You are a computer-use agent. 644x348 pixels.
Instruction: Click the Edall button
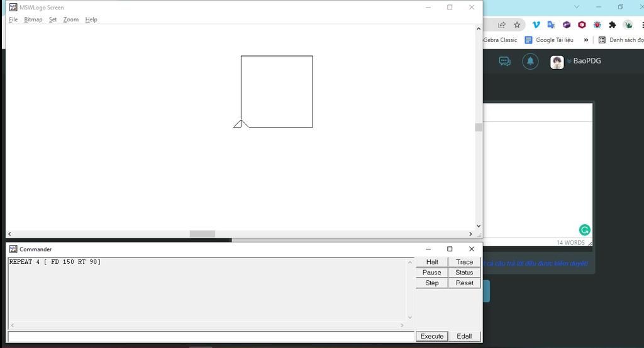464,336
